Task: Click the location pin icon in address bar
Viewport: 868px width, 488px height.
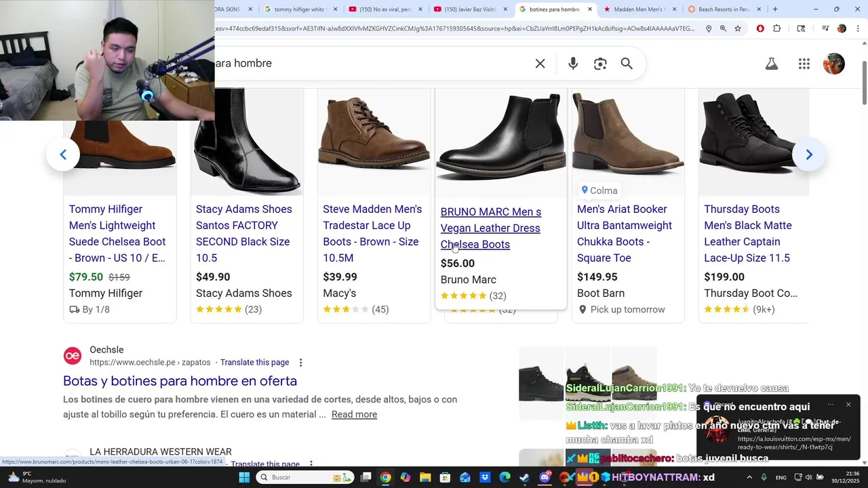Action: click(709, 28)
